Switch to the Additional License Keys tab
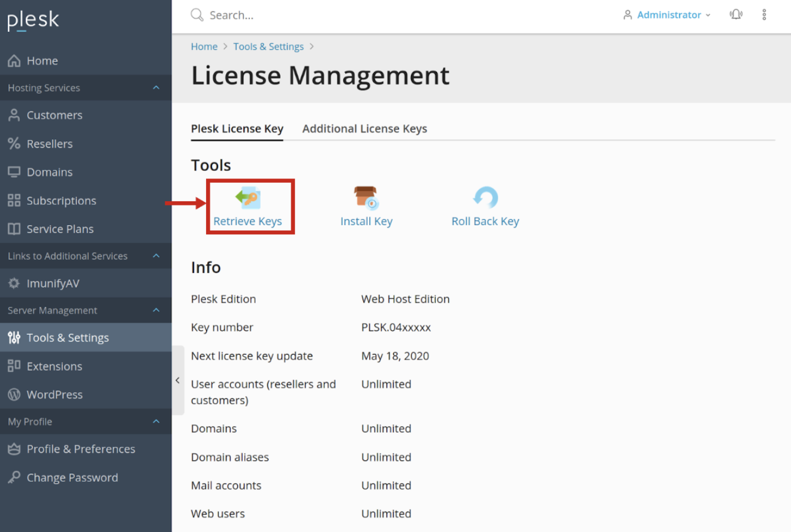 click(364, 128)
